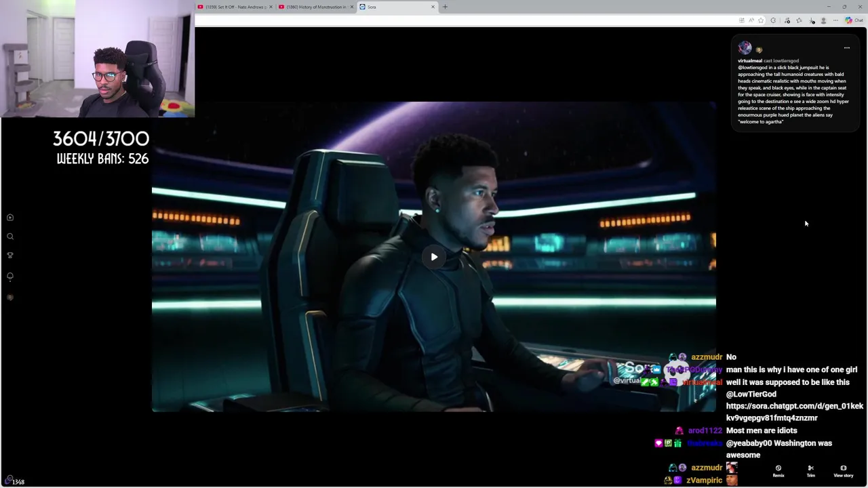Image resolution: width=868 pixels, height=488 pixels.
Task: Play the Sora video
Action: pyautogui.click(x=434, y=257)
